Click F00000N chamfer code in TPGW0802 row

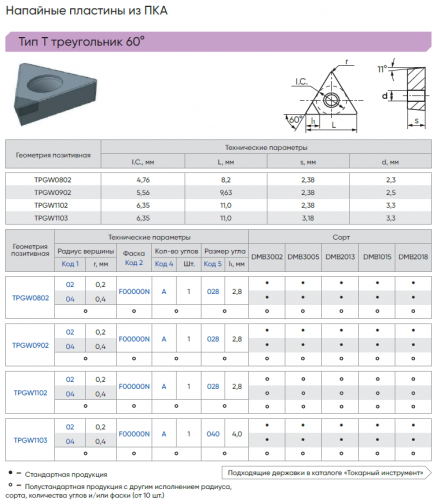[134, 292]
